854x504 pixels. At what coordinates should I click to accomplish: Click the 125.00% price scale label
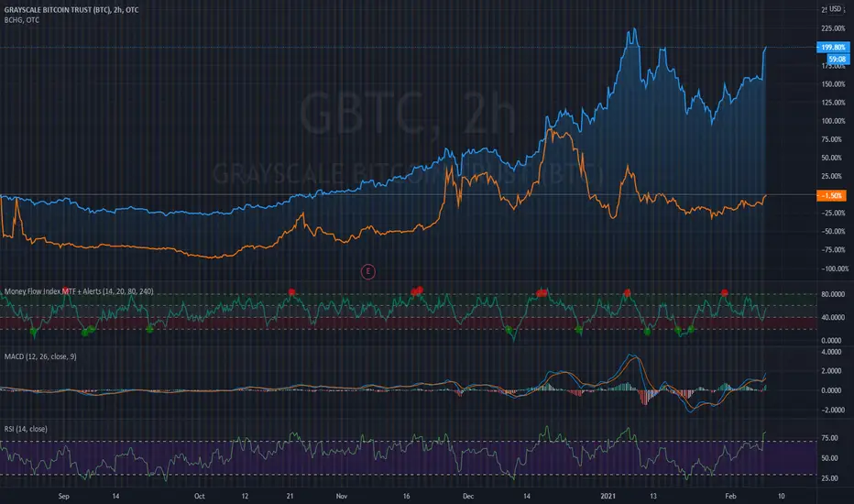(x=833, y=103)
